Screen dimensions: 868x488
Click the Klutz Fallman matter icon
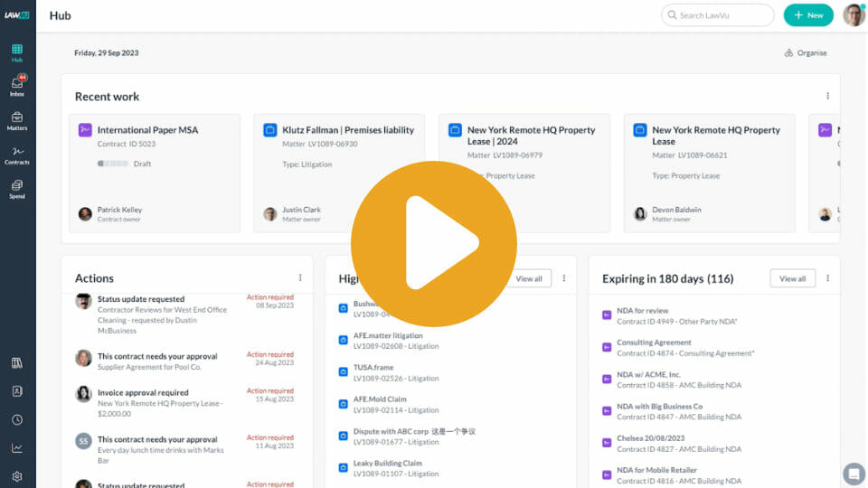(x=269, y=130)
